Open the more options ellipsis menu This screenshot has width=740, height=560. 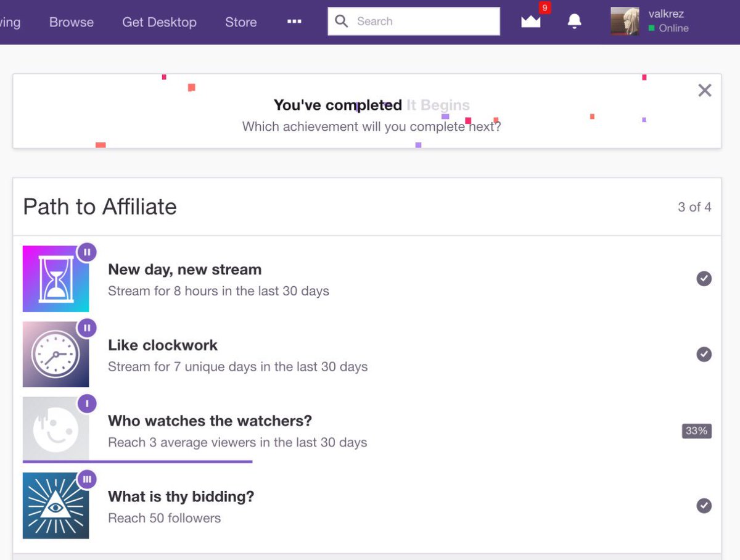coord(294,21)
